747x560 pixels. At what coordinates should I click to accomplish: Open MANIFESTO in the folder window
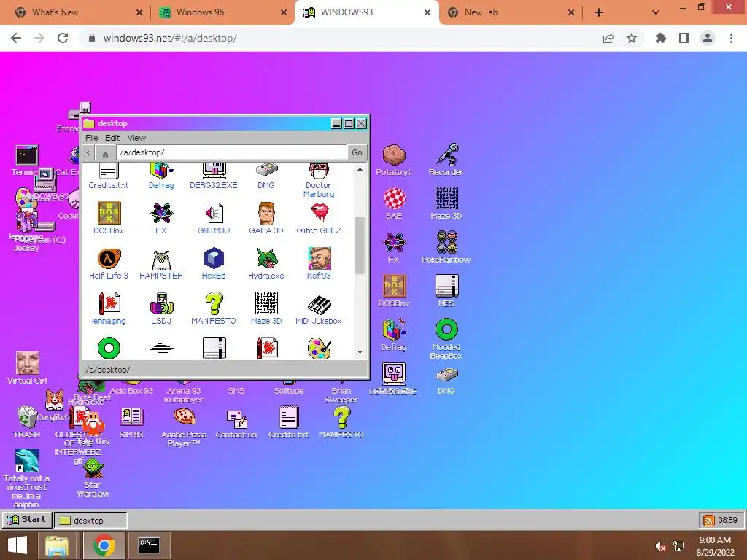pos(214,308)
